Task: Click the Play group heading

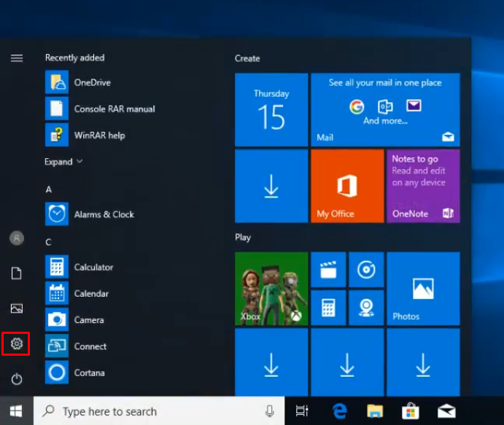Action: coord(243,238)
